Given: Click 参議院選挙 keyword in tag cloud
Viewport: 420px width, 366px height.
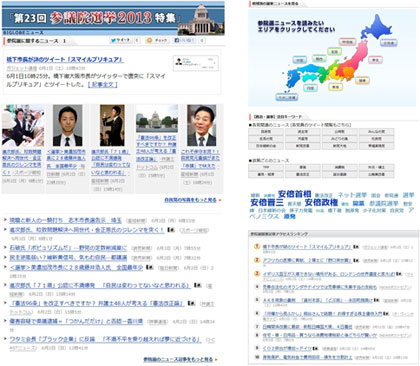Looking at the screenshot, I should click(x=383, y=203).
